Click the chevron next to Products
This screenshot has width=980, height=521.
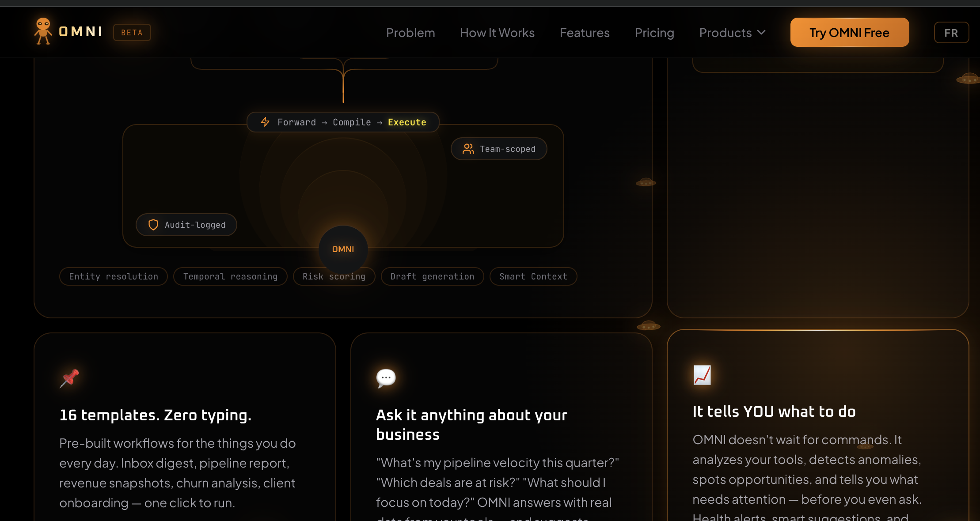coord(761,32)
